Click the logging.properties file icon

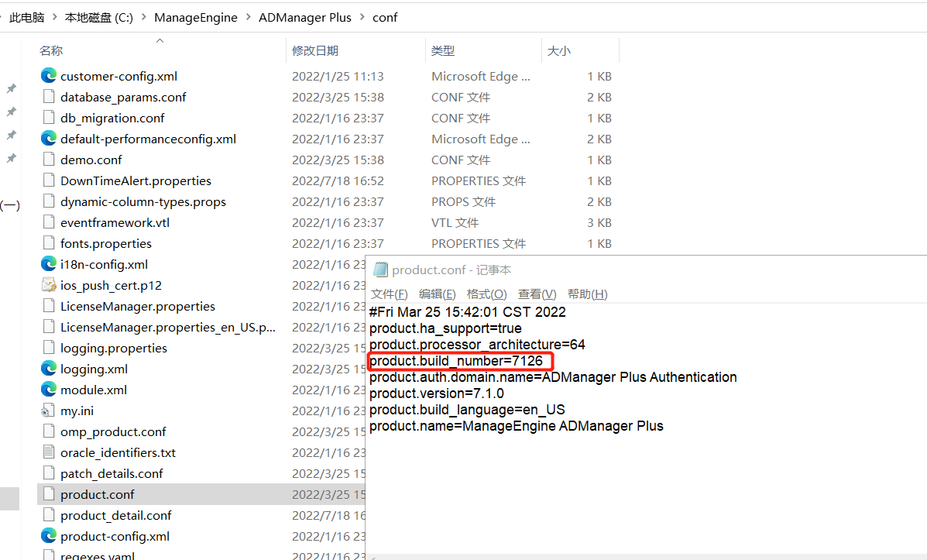(x=49, y=348)
